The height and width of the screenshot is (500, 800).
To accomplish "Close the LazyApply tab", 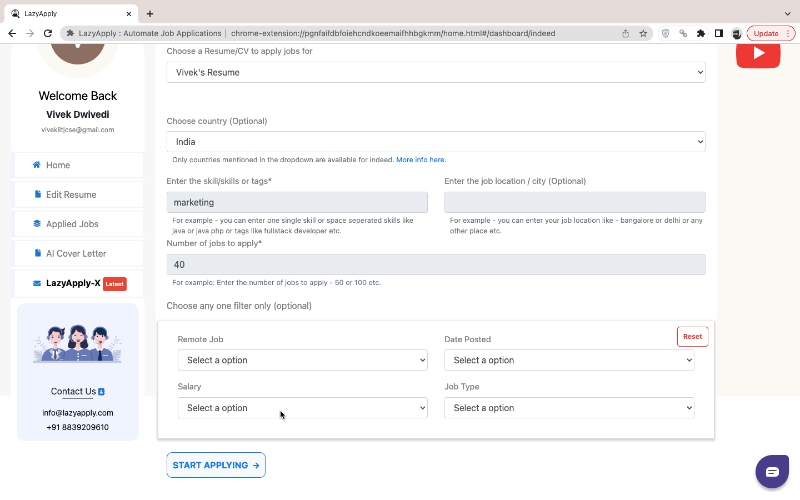I will point(129,14).
